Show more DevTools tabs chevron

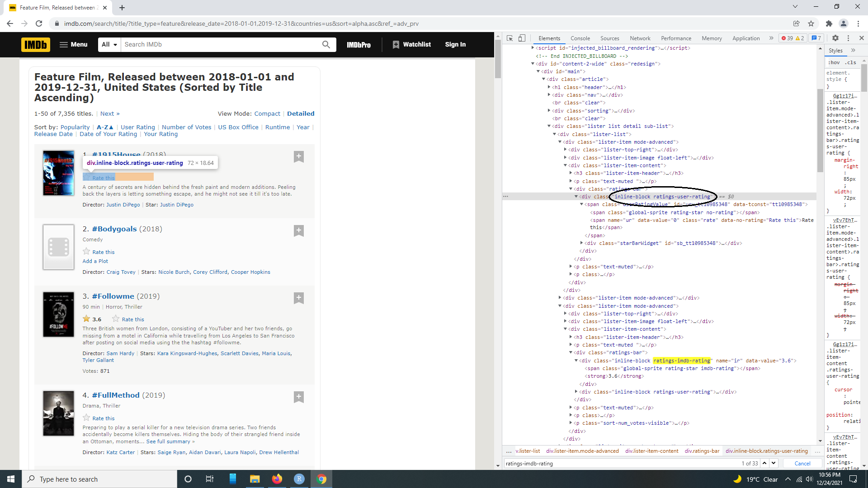pos(771,38)
